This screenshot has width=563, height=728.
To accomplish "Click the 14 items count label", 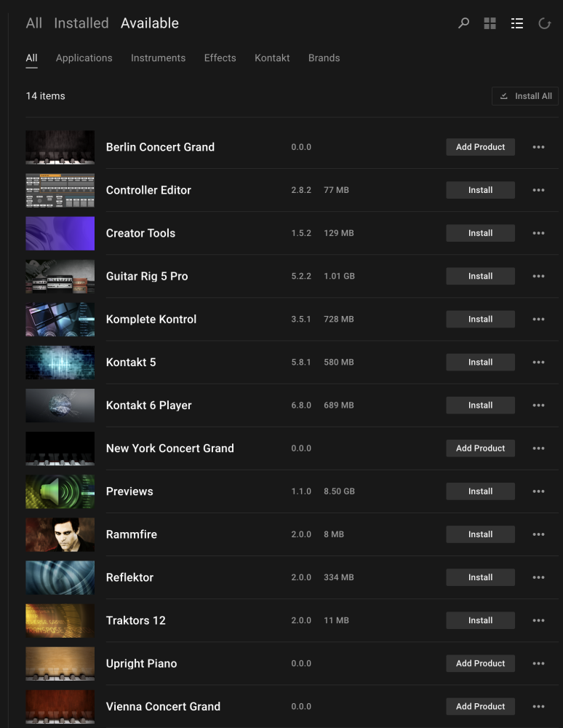I will [x=45, y=96].
